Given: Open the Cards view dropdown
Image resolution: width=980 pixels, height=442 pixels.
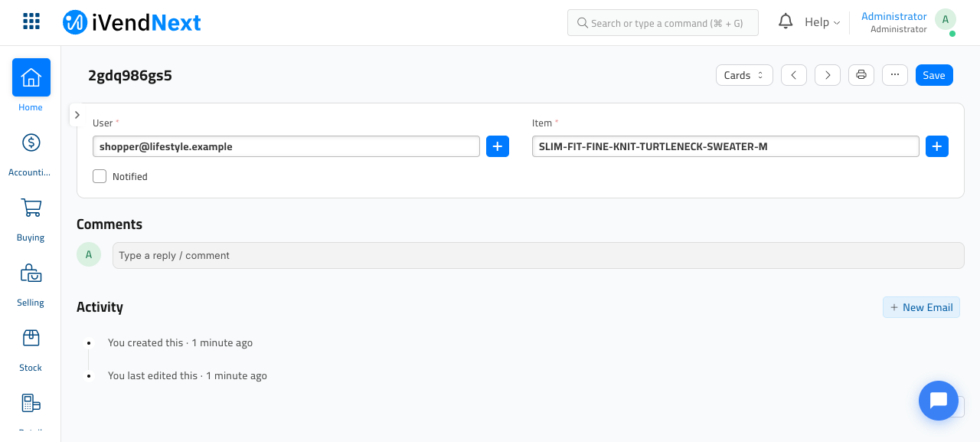Looking at the screenshot, I should [x=744, y=75].
